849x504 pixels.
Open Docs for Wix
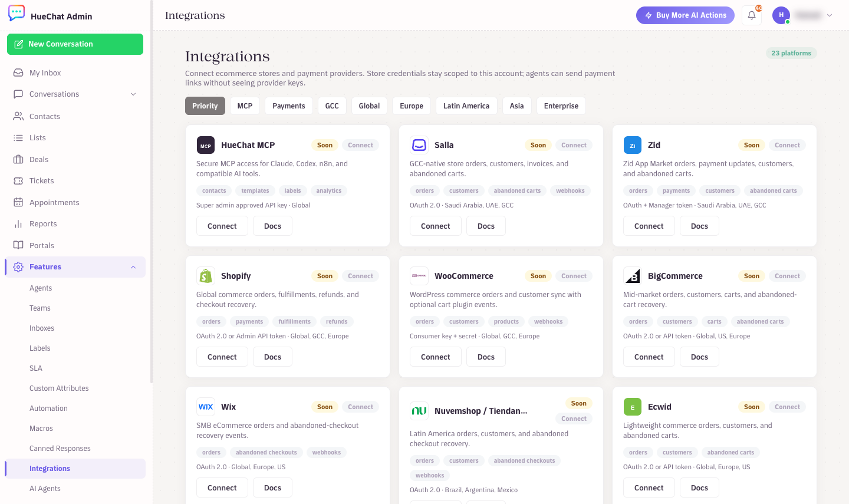tap(272, 487)
